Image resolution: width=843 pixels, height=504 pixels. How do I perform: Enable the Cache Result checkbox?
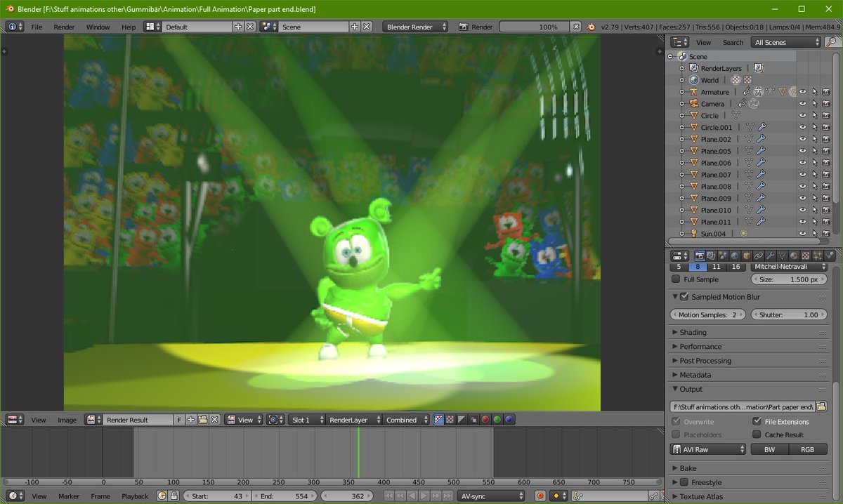[757, 435]
